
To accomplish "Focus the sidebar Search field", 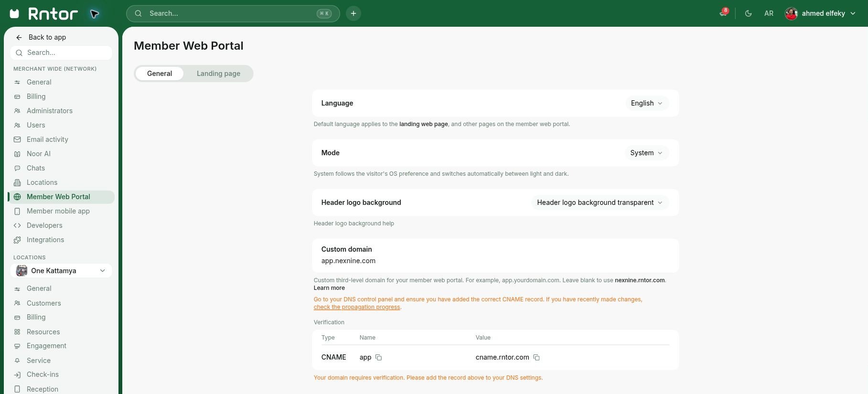I will (x=61, y=53).
